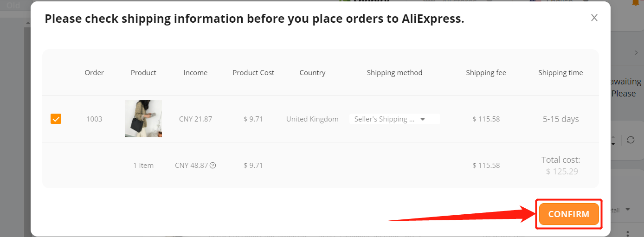Open the product thumbnail image
This screenshot has width=644, height=237.
pos(143,119)
